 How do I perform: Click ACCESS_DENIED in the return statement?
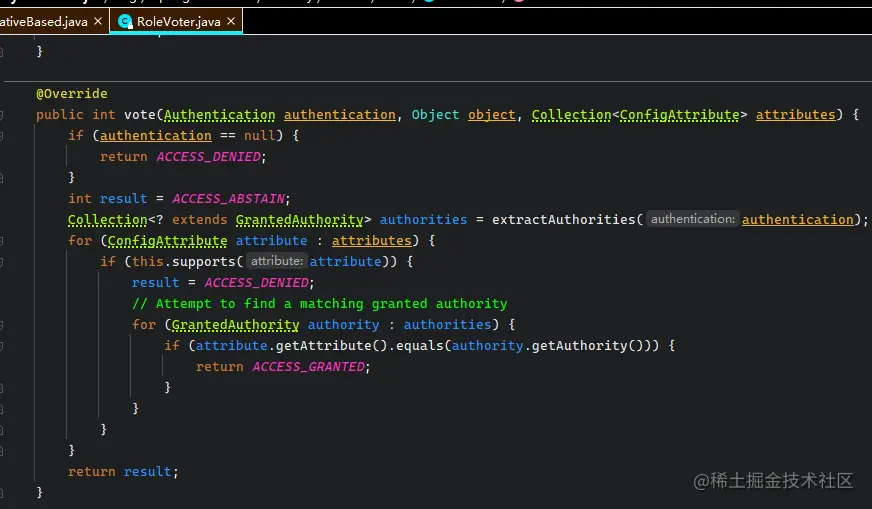209,157
